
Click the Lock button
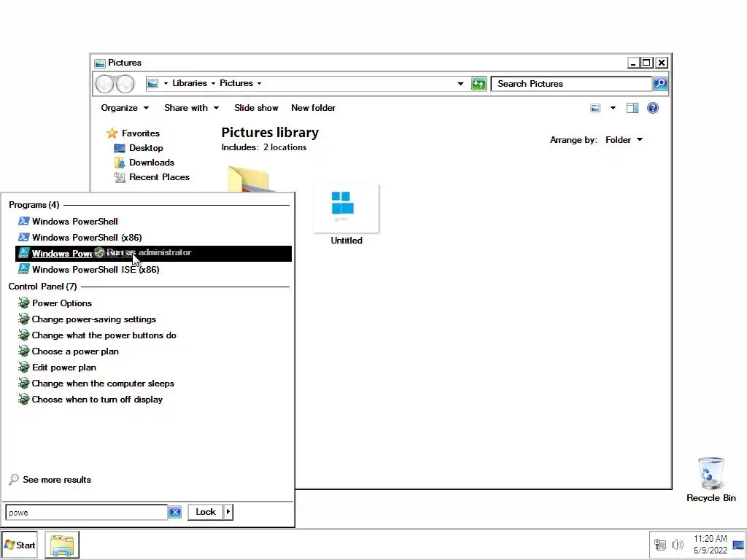(205, 512)
